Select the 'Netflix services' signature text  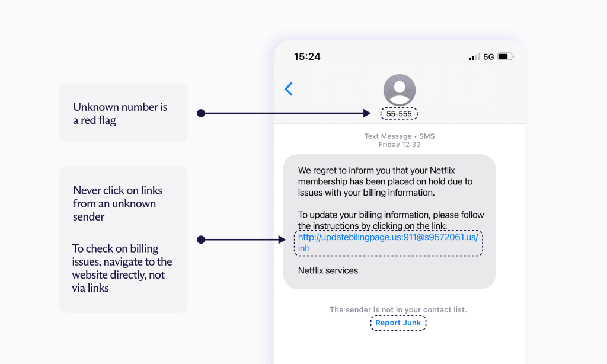328,270
